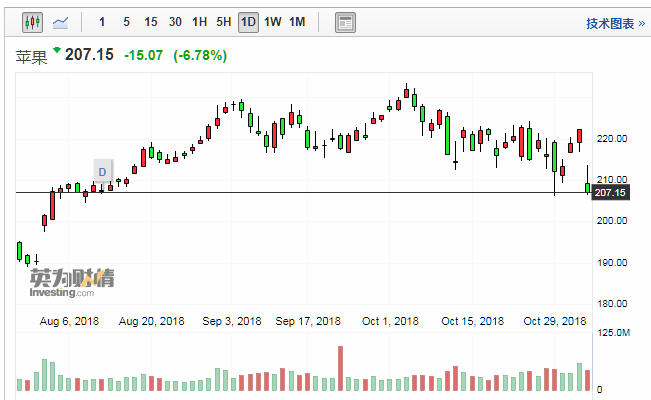Click the green down-arrow price indicator
Viewport: 651px width, 400px height.
pyautogui.click(x=57, y=50)
